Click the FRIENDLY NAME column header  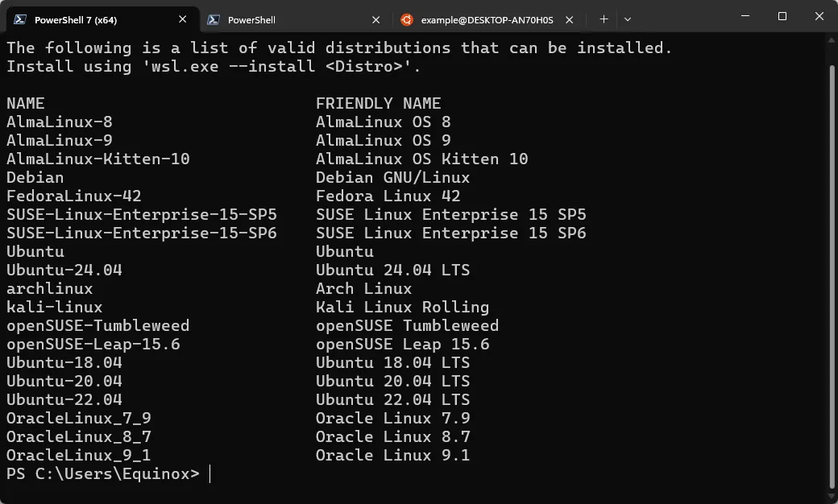pyautogui.click(x=378, y=103)
